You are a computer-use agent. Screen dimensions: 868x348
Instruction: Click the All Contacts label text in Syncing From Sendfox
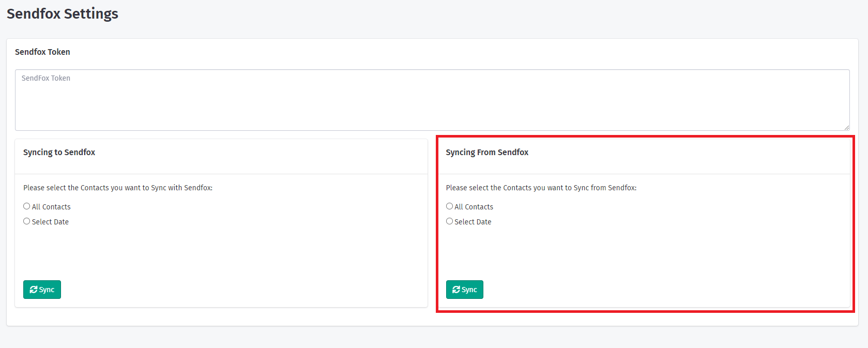point(474,207)
